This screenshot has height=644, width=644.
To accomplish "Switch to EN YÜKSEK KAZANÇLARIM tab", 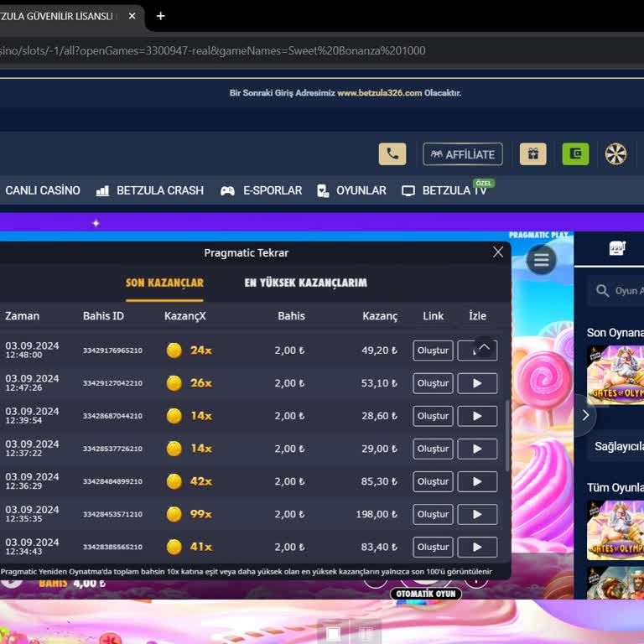I will click(305, 283).
